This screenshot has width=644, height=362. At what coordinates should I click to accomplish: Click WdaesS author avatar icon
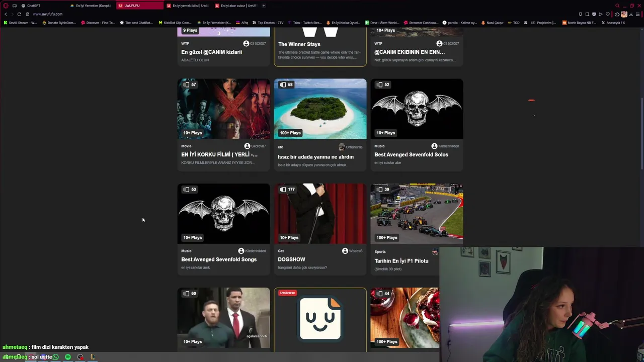pos(345,251)
